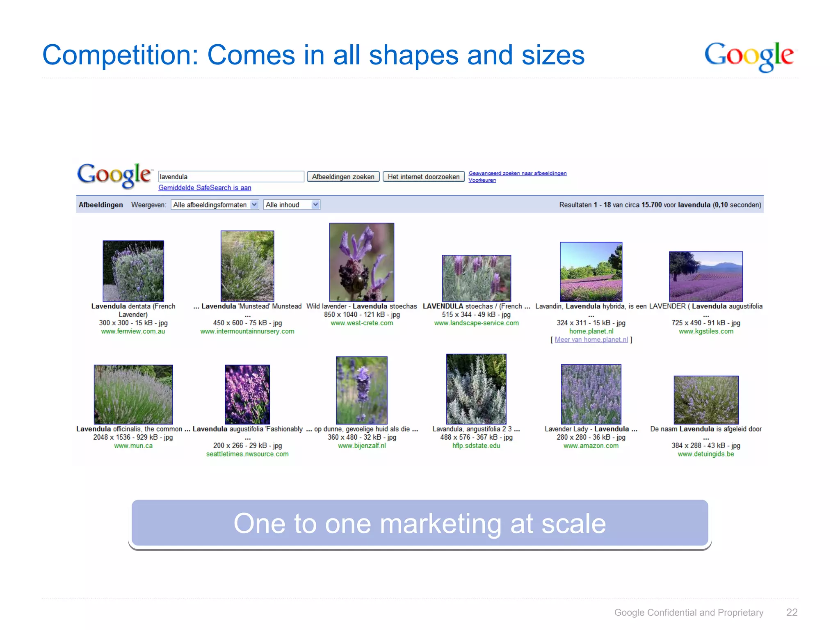
Task: Open Gemiddelde SafeSearch is aan link
Action: click(205, 188)
